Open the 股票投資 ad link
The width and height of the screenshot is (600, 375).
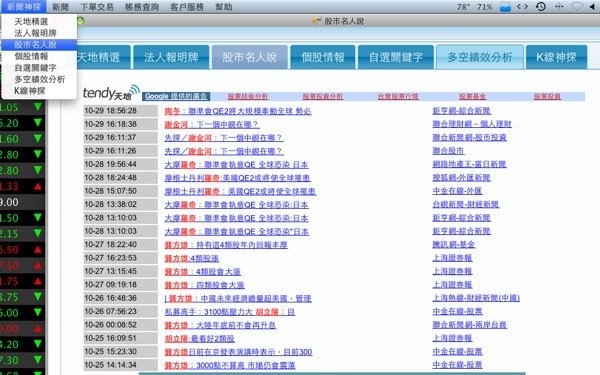pyautogui.click(x=548, y=96)
